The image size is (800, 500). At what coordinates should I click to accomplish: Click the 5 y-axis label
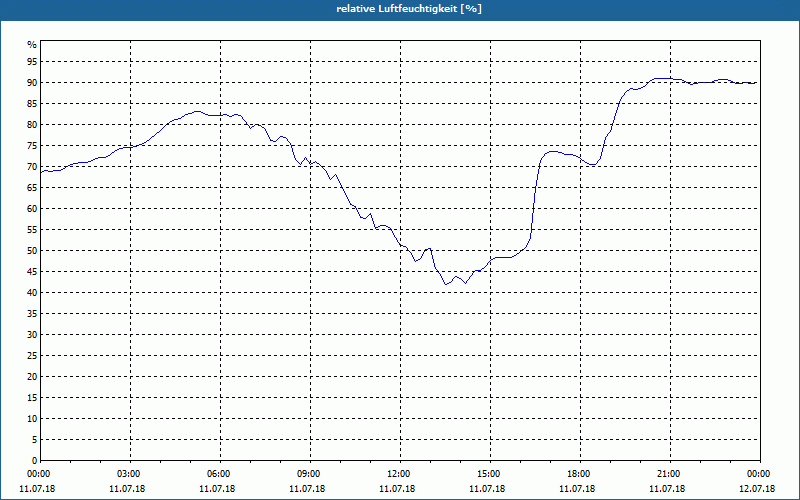pyautogui.click(x=34, y=440)
